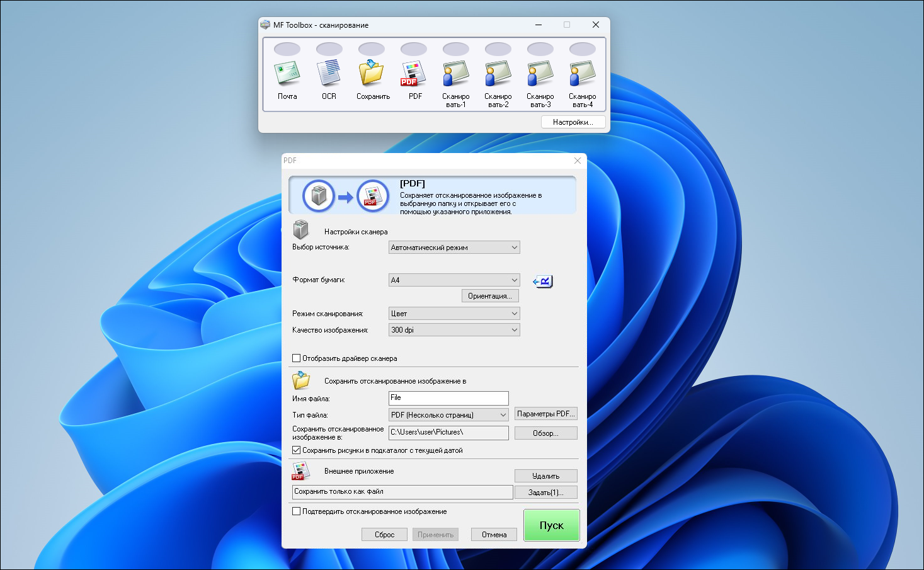Image resolution: width=924 pixels, height=570 pixels.
Task: Expand the Режим сканирования dropdown
Action: coord(454,314)
